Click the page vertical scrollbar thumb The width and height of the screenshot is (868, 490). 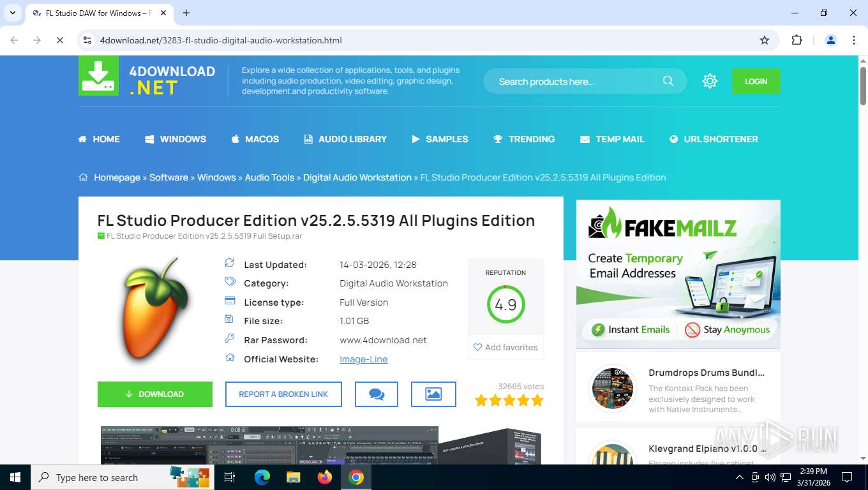pyautogui.click(x=863, y=85)
